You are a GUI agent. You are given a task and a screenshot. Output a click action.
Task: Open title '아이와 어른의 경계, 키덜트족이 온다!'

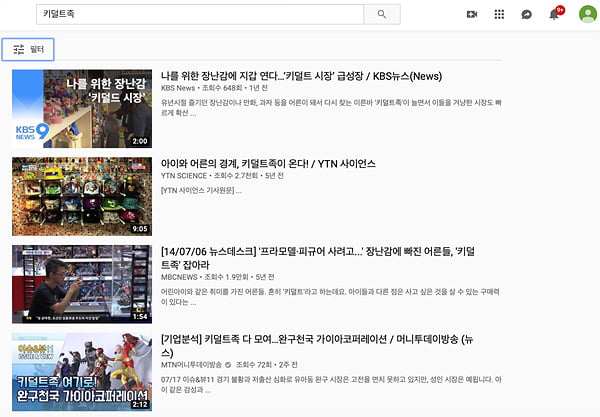(268, 164)
